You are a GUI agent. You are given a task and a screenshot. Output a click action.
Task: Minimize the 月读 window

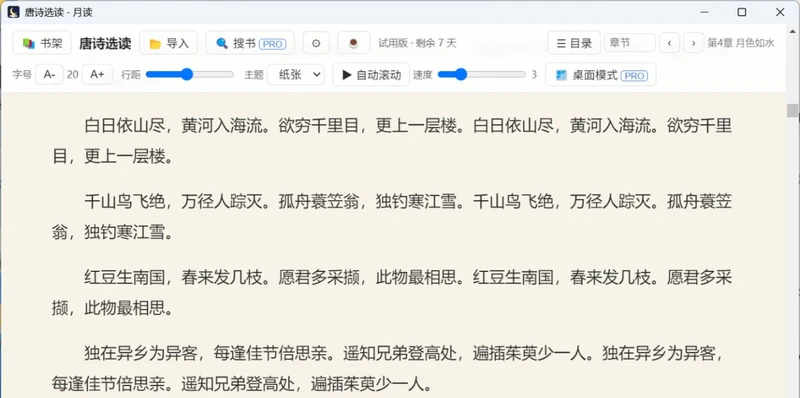(x=705, y=12)
